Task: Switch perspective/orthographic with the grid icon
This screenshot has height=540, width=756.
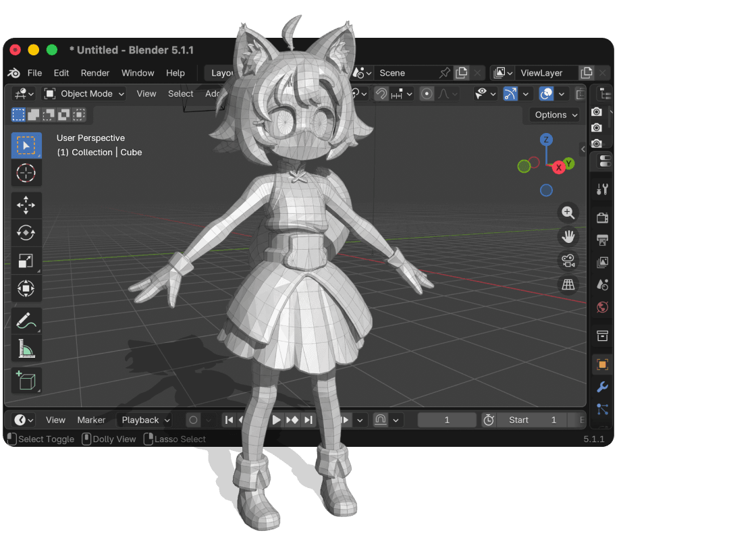Action: pos(568,284)
